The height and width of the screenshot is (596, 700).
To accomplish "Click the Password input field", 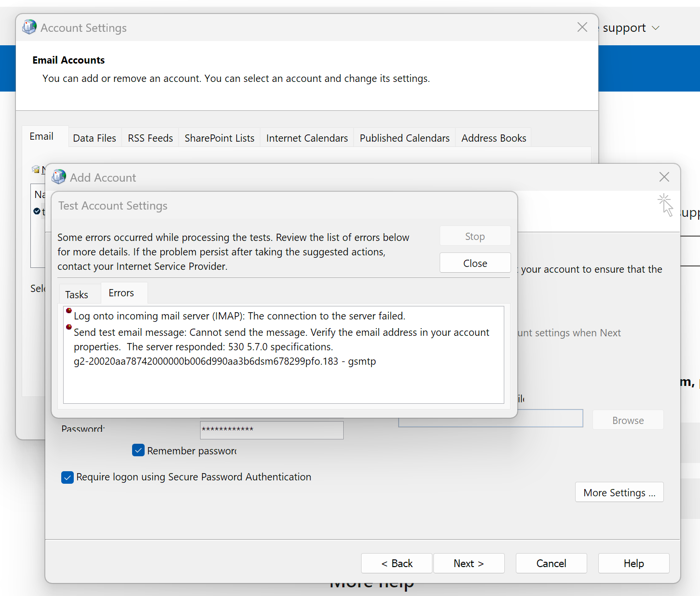I will (x=272, y=429).
